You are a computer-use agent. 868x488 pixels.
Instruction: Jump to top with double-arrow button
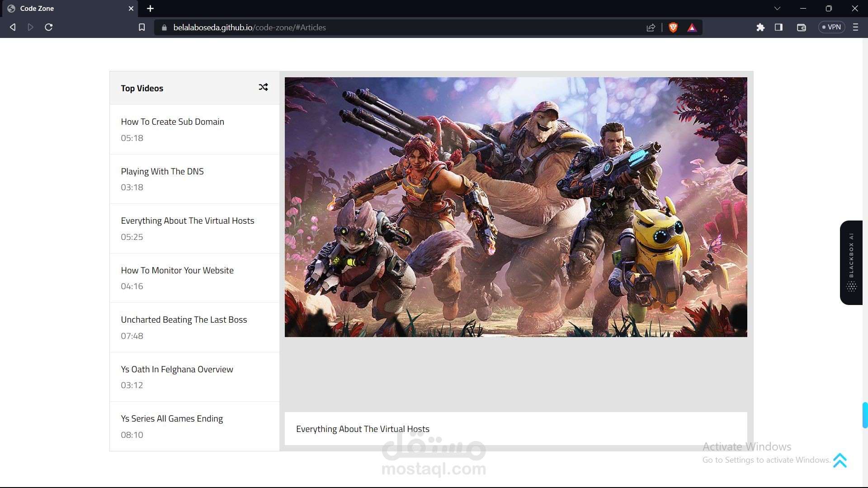840,460
